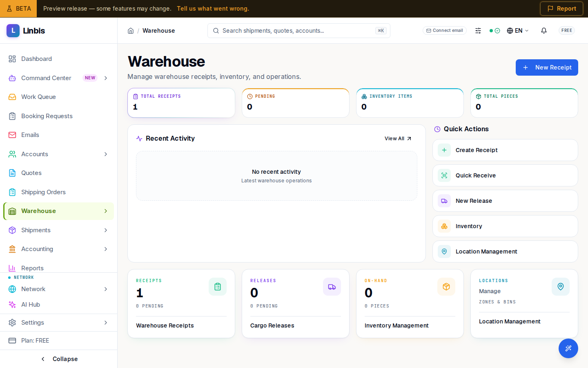Image resolution: width=588 pixels, height=368 pixels.
Task: Click the Linbis logo icon
Action: tap(13, 31)
